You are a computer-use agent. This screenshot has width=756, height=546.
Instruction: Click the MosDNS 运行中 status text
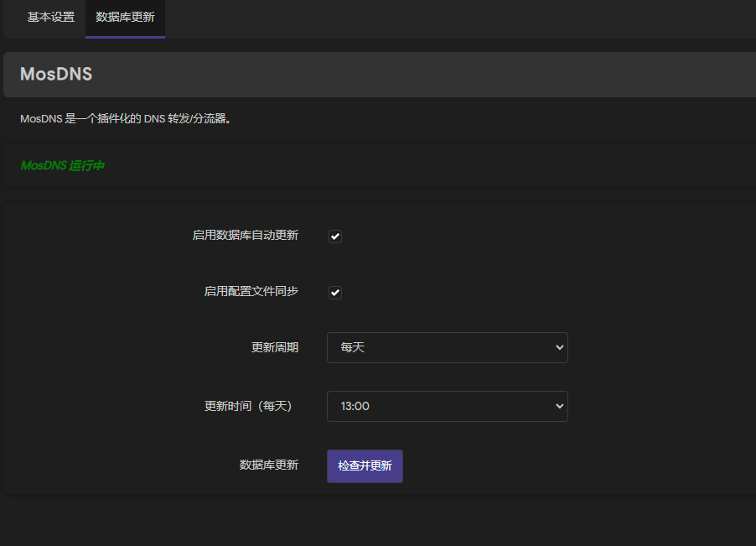pos(62,165)
